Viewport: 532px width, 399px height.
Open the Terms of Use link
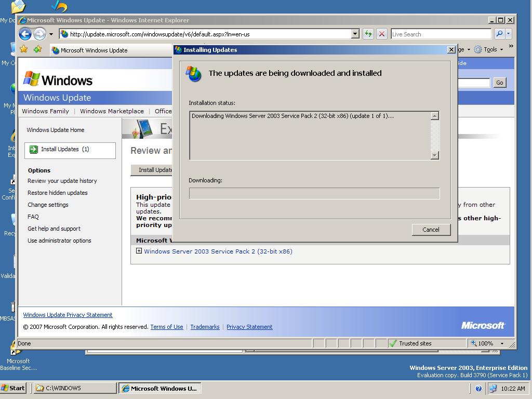click(x=167, y=327)
